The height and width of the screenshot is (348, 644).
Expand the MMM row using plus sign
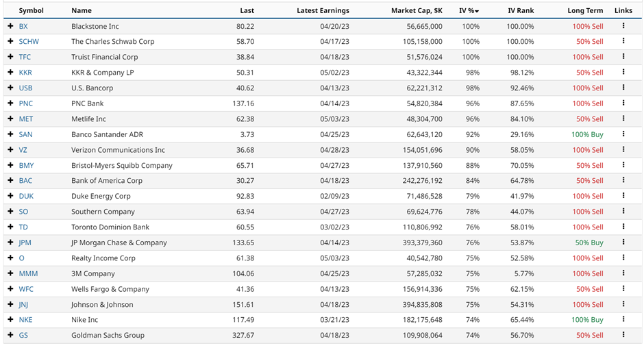pos(10,273)
